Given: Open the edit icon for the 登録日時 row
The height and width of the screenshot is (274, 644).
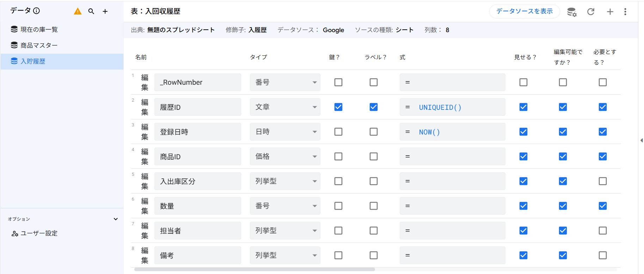Looking at the screenshot, I should click(145, 132).
